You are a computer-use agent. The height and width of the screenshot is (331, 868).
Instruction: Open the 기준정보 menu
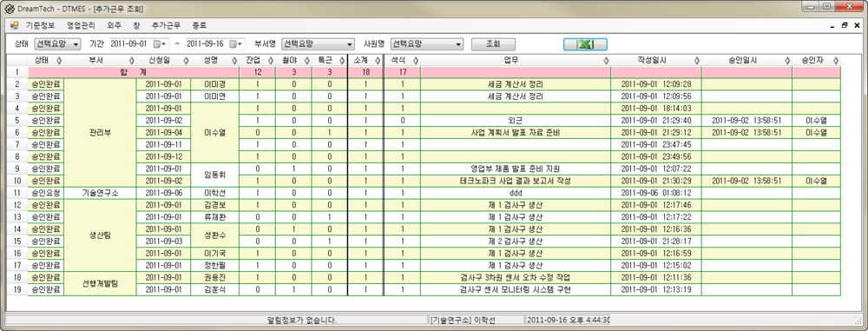pos(41,25)
